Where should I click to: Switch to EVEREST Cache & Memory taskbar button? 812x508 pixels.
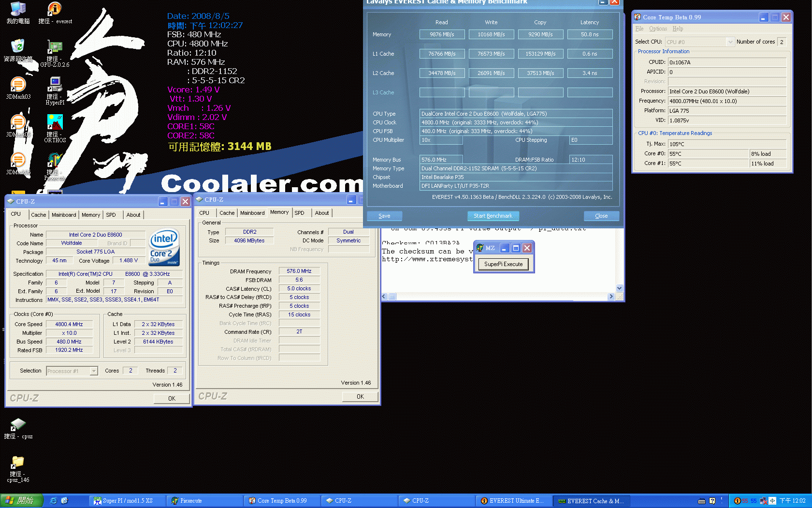pyautogui.click(x=592, y=501)
